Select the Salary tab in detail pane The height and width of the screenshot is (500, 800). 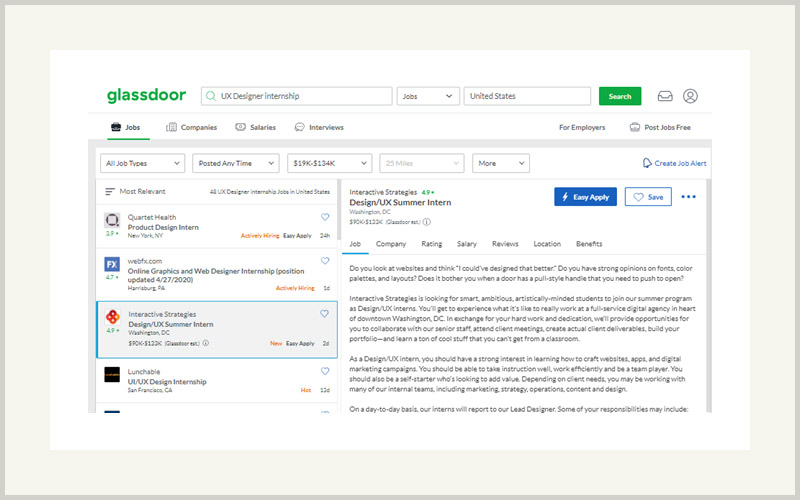coord(467,244)
